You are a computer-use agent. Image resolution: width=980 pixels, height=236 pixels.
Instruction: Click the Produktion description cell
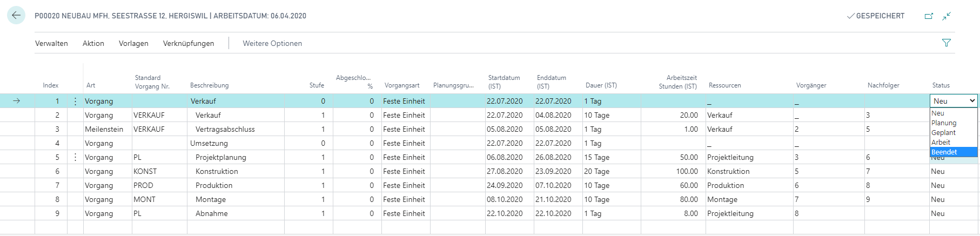tap(236, 185)
